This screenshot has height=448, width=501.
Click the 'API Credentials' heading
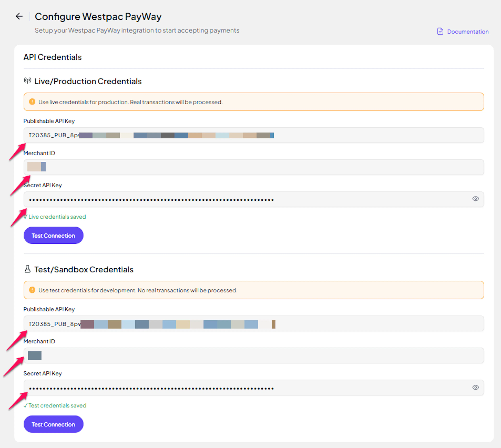click(x=52, y=57)
